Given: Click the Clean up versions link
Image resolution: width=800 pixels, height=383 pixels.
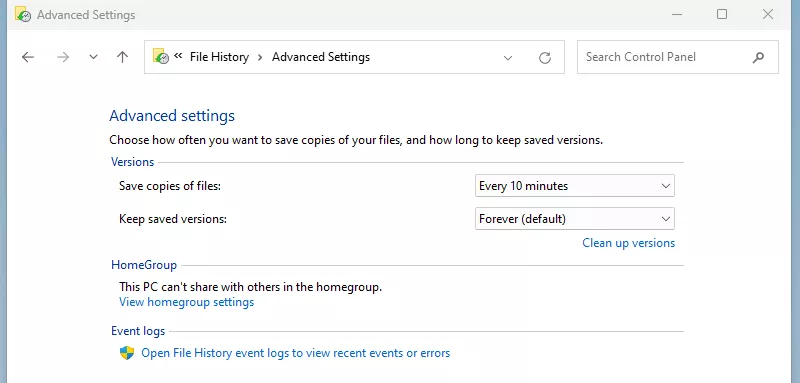Looking at the screenshot, I should (629, 243).
